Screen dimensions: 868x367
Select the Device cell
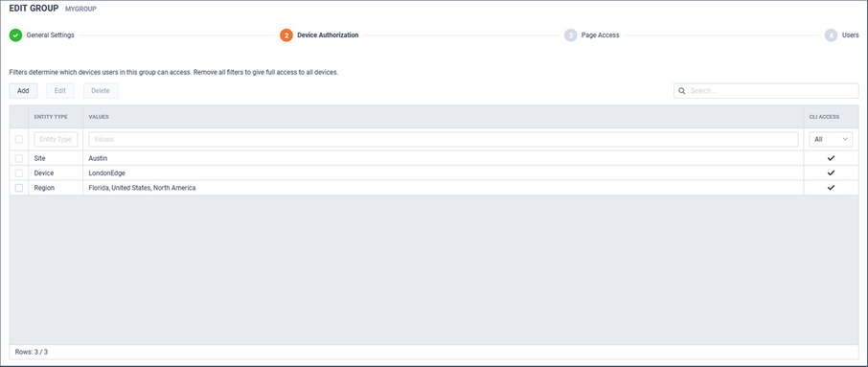pos(56,172)
